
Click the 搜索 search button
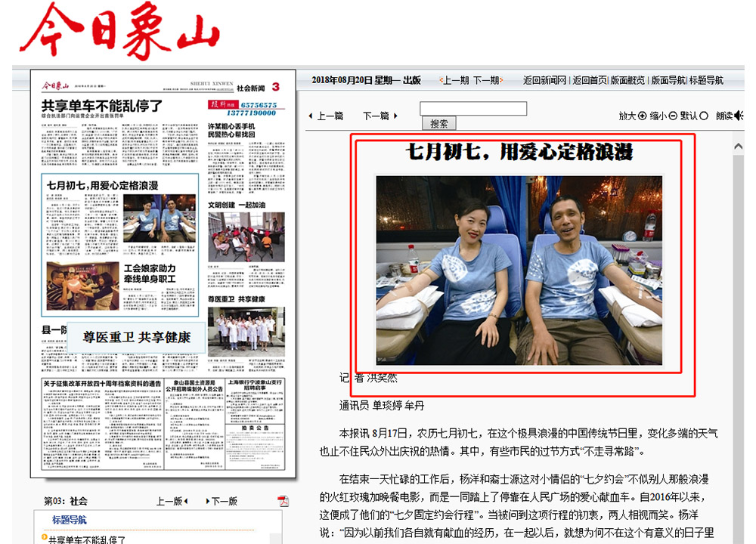click(x=438, y=123)
